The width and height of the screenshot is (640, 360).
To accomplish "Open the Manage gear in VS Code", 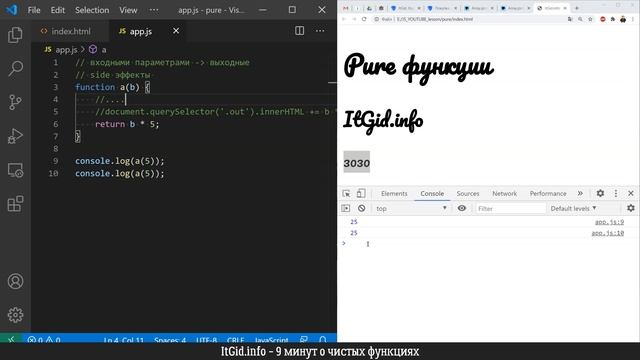I will tap(15, 315).
